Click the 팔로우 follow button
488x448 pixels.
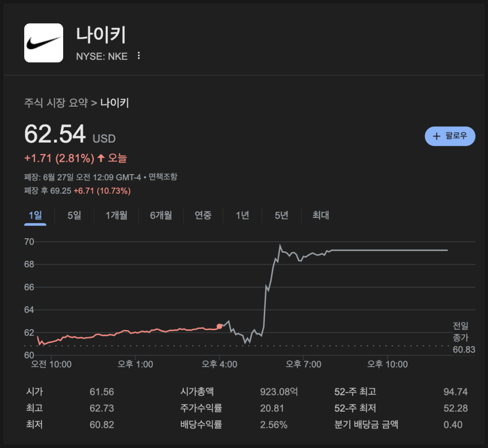click(x=450, y=136)
